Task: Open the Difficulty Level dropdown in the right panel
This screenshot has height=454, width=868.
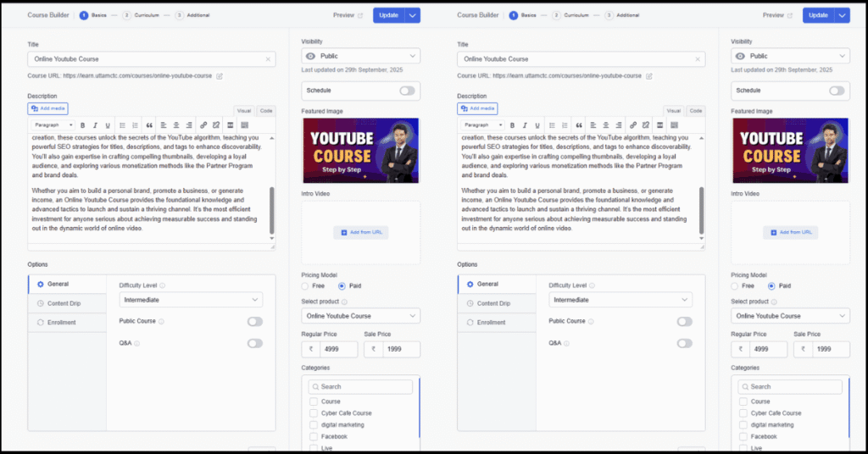Action: (x=620, y=300)
